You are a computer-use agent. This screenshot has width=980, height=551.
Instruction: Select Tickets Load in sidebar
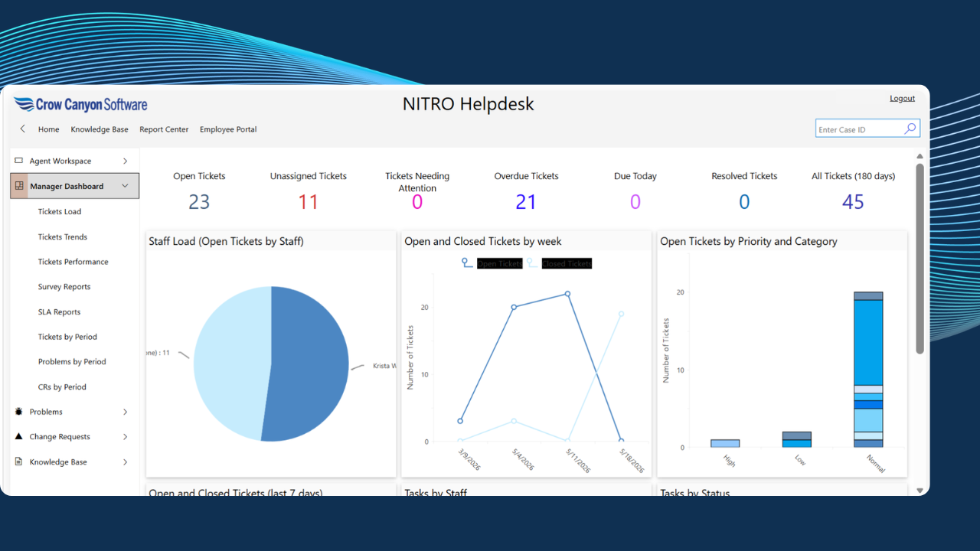click(x=60, y=212)
